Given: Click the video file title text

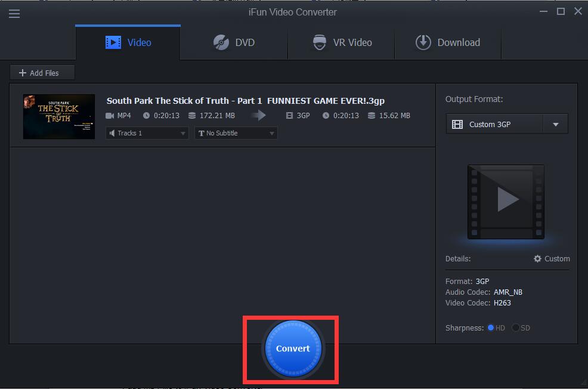Looking at the screenshot, I should point(246,101).
